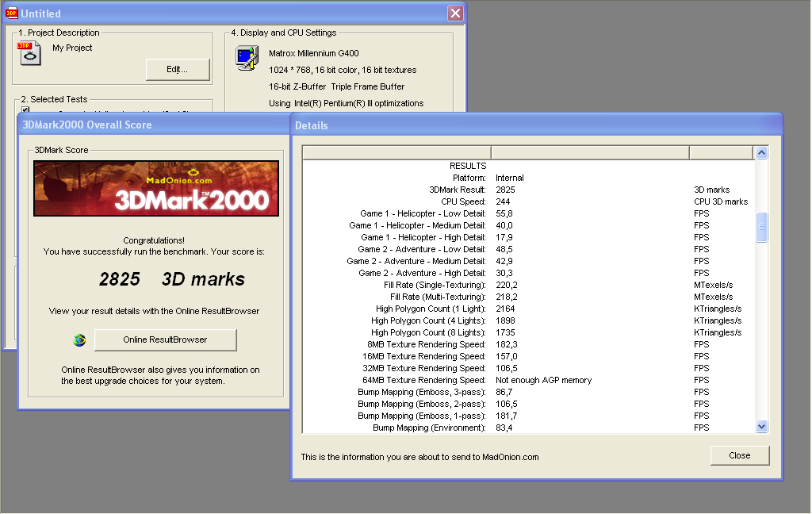This screenshot has width=812, height=514.
Task: Select High Polygon Count (8 Lights) row
Action: pyautogui.click(x=528, y=332)
